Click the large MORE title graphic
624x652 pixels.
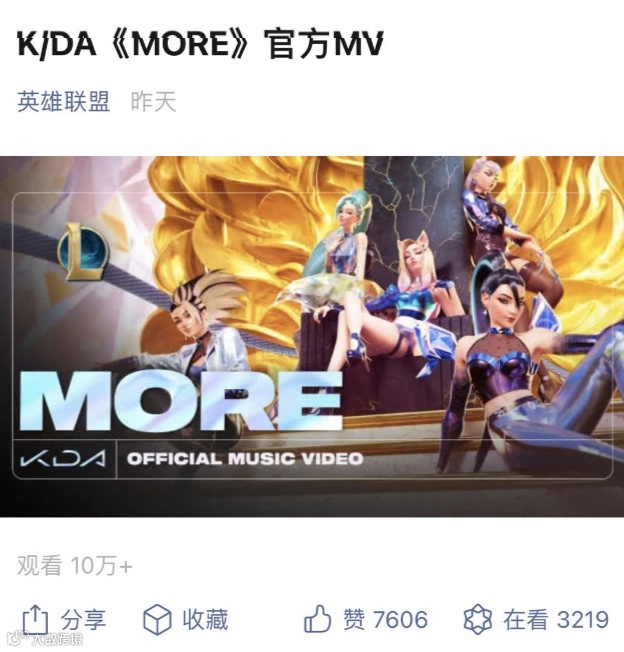tap(182, 401)
